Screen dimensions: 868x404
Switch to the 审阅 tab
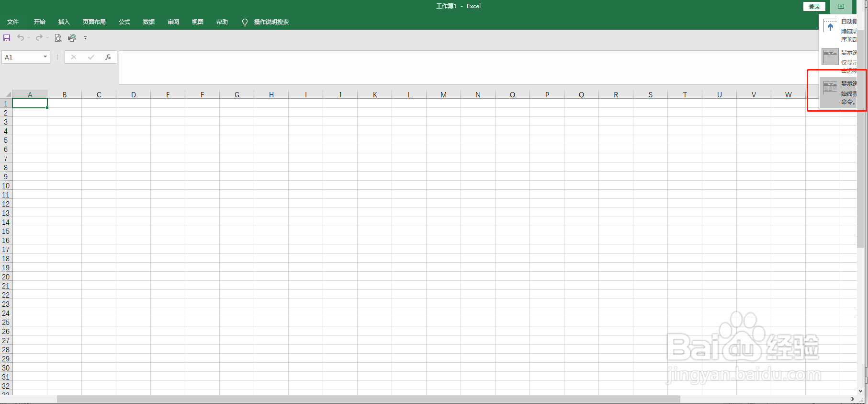click(173, 22)
